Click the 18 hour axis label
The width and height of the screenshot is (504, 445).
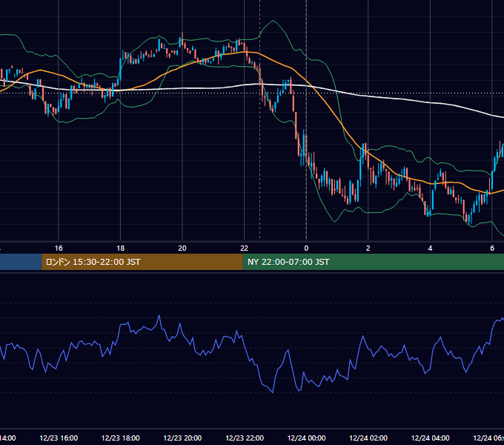tap(121, 248)
